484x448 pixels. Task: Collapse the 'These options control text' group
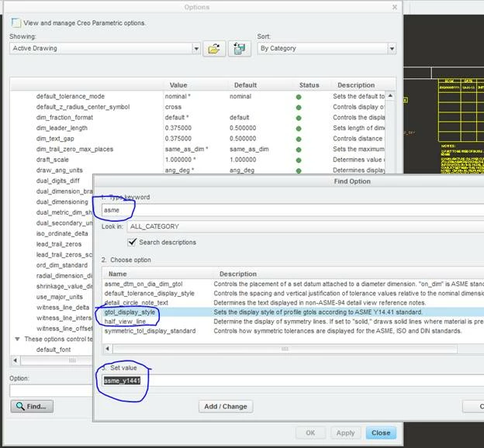coord(18,339)
